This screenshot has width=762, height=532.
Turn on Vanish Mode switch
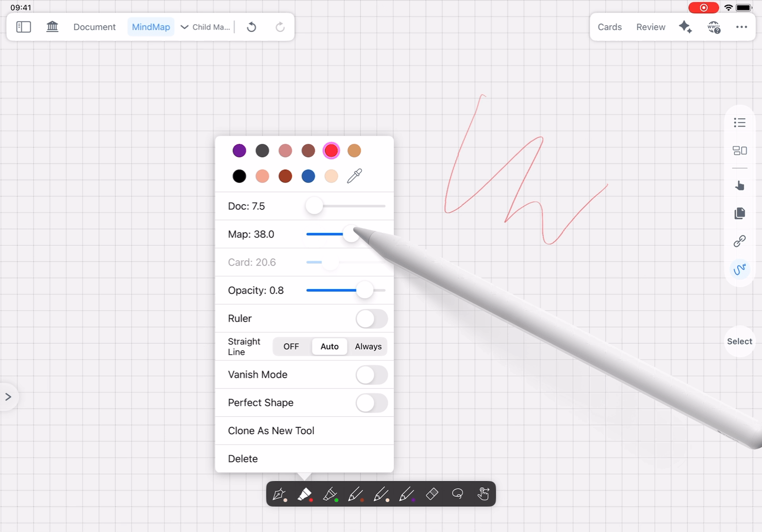[371, 375]
